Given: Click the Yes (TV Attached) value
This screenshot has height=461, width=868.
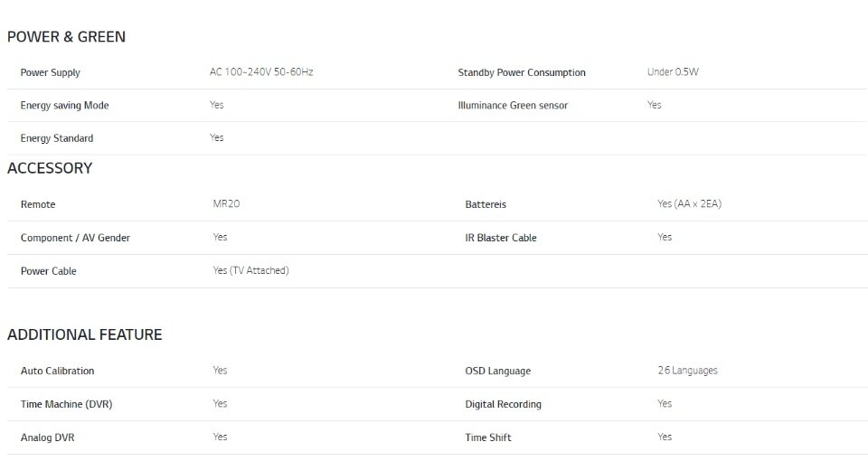Looking at the screenshot, I should pyautogui.click(x=250, y=270).
